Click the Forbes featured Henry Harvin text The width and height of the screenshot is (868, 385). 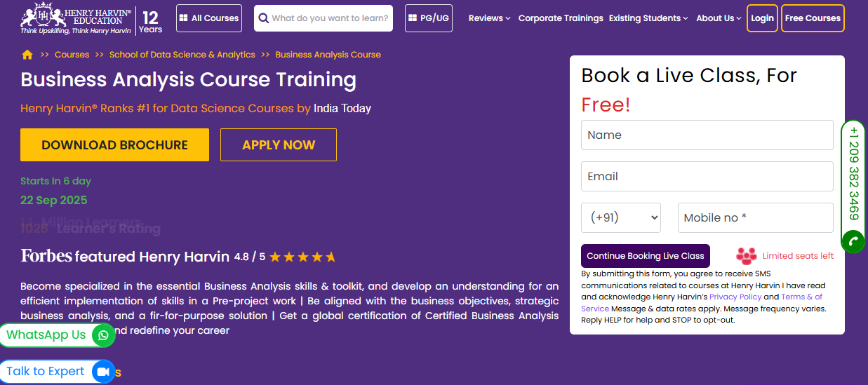[x=125, y=257]
